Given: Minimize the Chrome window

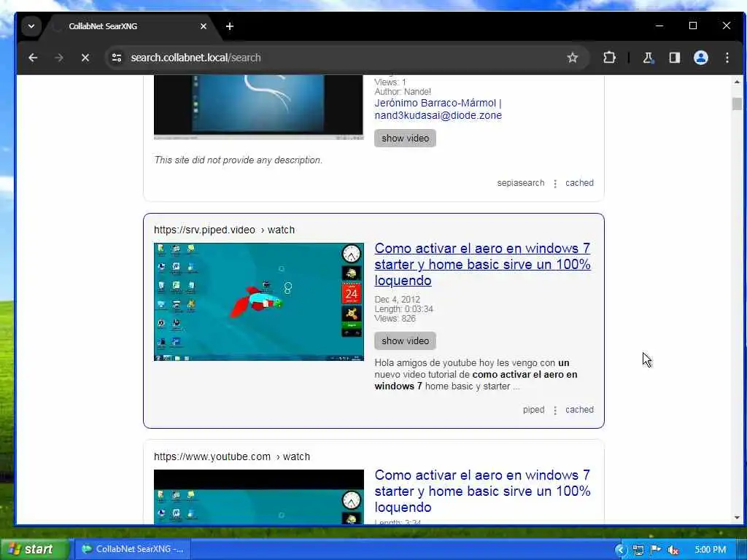Looking at the screenshot, I should pos(659,26).
